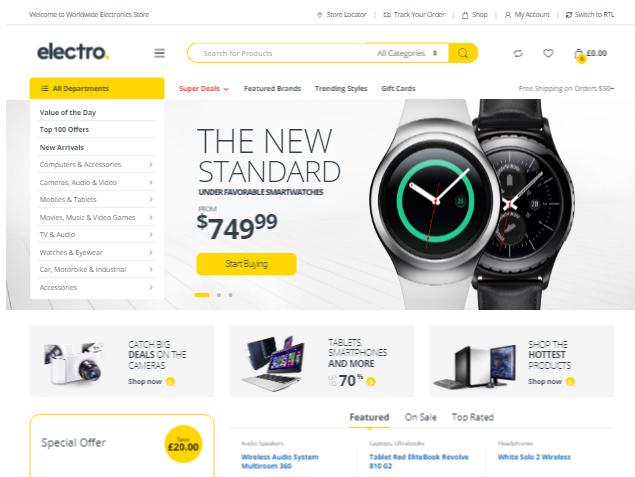The width and height of the screenshot is (635, 477).
Task: Open the wishlist heart icon
Action: point(548,53)
